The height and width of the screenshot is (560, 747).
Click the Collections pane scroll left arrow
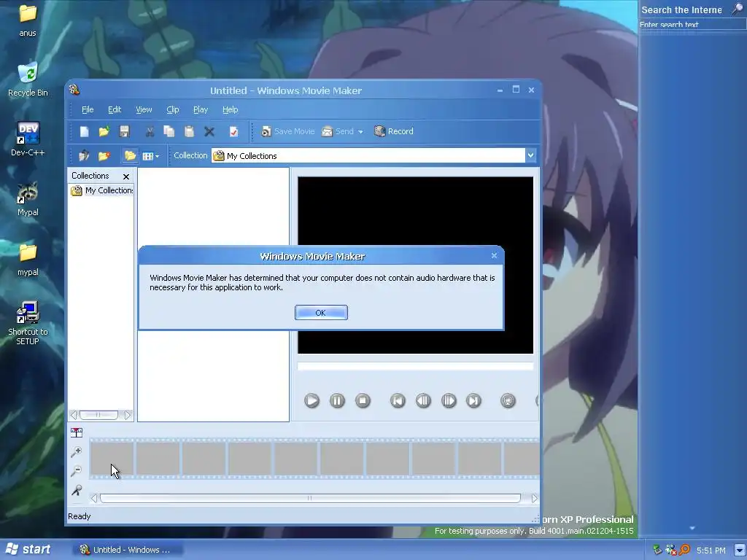pyautogui.click(x=74, y=415)
